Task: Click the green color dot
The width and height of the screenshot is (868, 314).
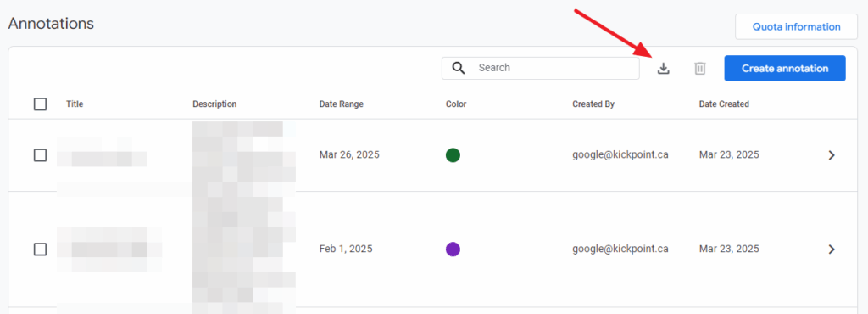Action: 453,155
